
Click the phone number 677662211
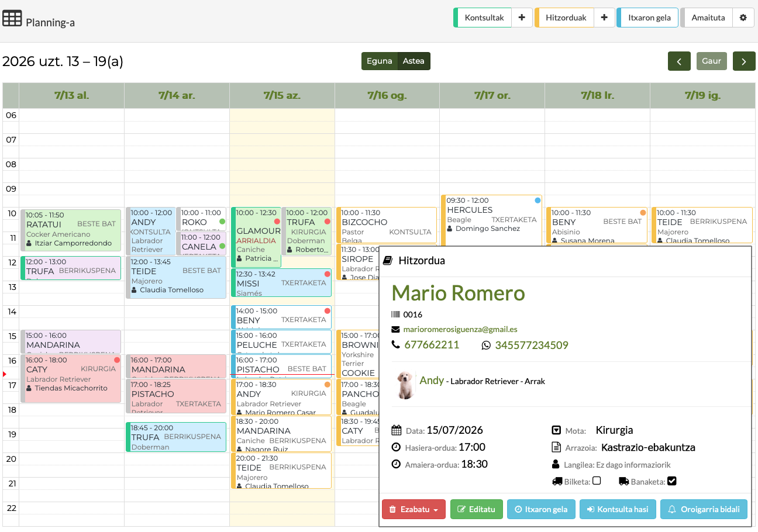[x=432, y=345]
